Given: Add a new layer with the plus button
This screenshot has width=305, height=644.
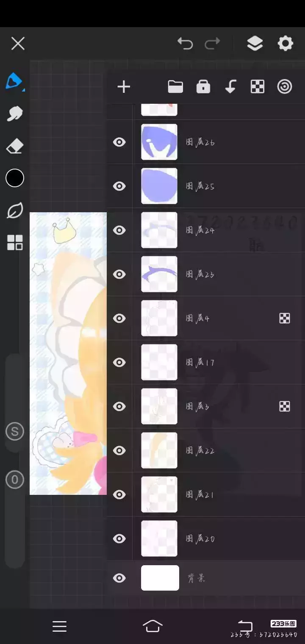Looking at the screenshot, I should (124, 87).
